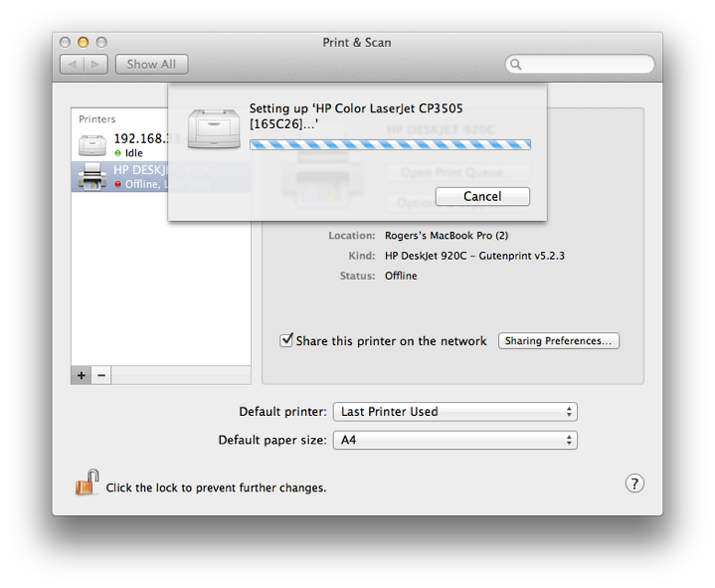Click into the System Preferences search field
Viewport: 715px width, 588px height.
point(580,65)
